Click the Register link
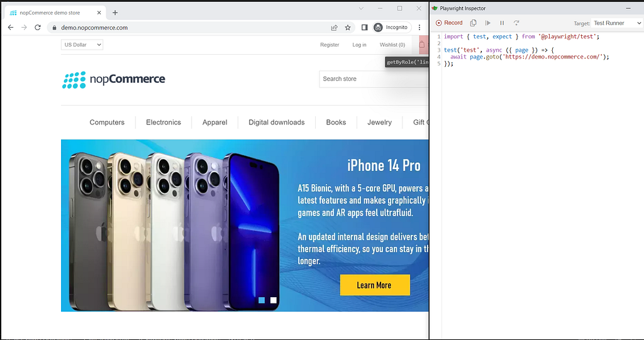This screenshot has height=340, width=644. point(330,45)
